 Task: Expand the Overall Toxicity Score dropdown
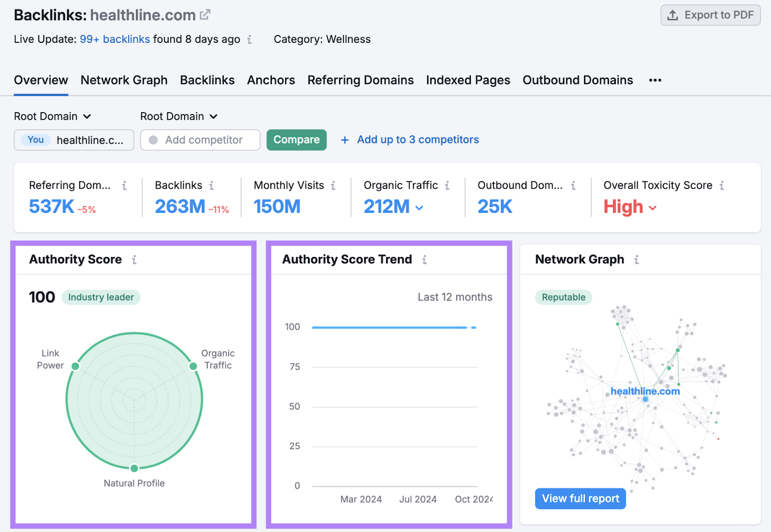[x=653, y=207]
